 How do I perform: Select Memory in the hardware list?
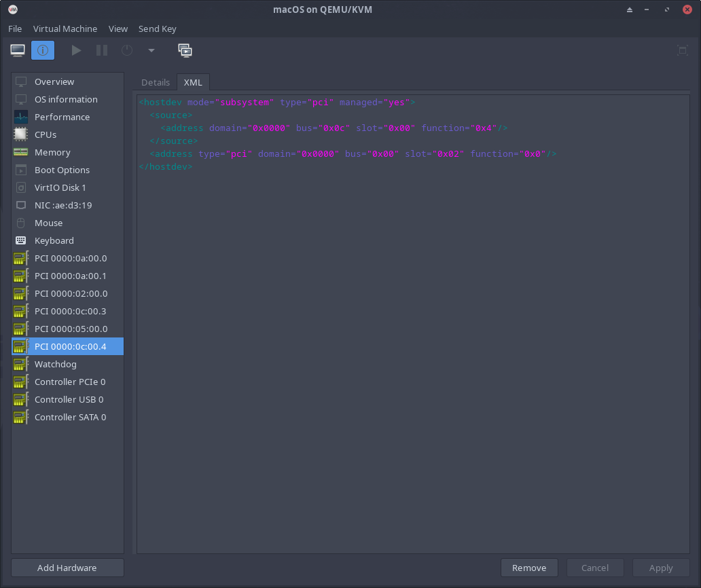pyautogui.click(x=52, y=152)
